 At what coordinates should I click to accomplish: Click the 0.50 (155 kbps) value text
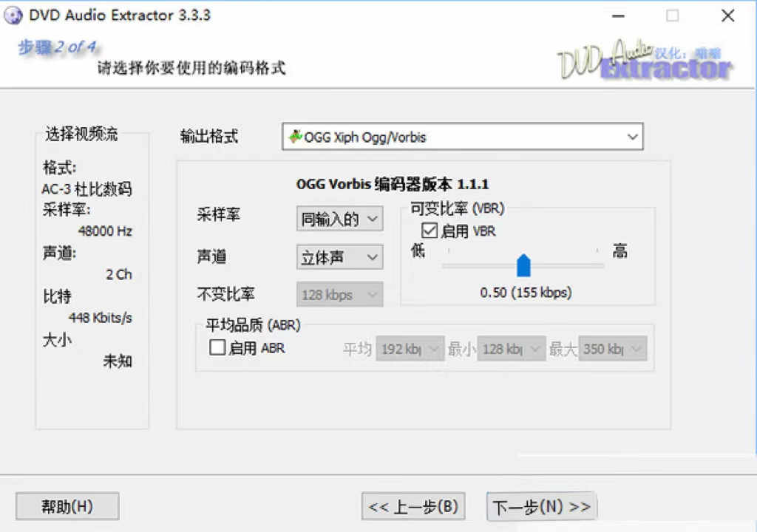coord(526,293)
